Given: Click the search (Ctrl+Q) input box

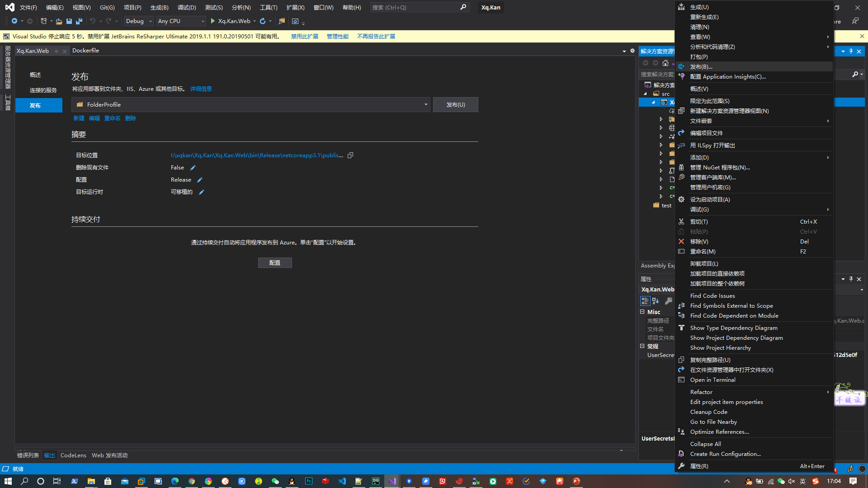Looking at the screenshot, I should [x=414, y=8].
